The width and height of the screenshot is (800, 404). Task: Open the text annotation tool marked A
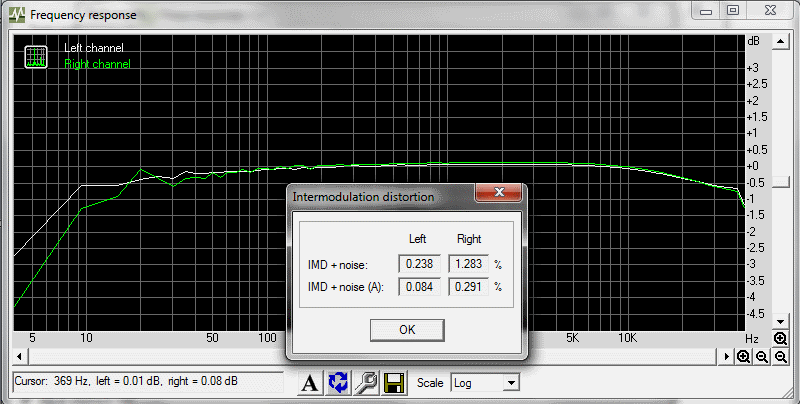click(310, 383)
